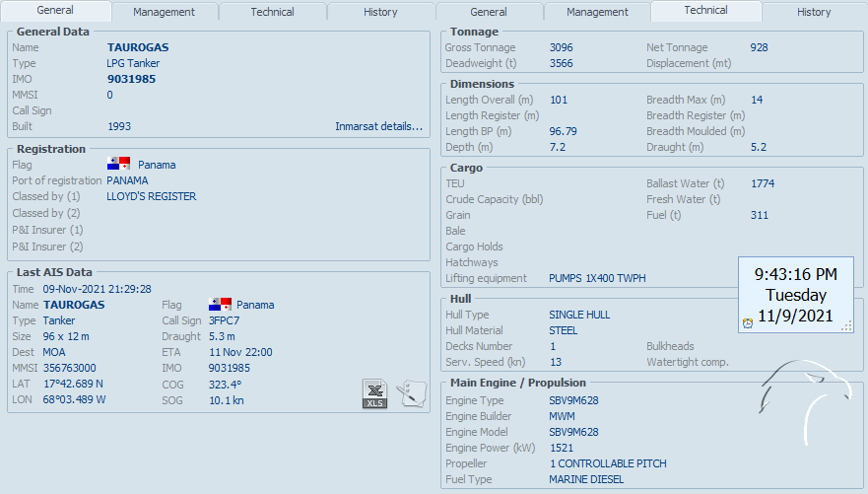Click the Engine Model value SBV9M628
The image size is (868, 494).
(x=573, y=432)
